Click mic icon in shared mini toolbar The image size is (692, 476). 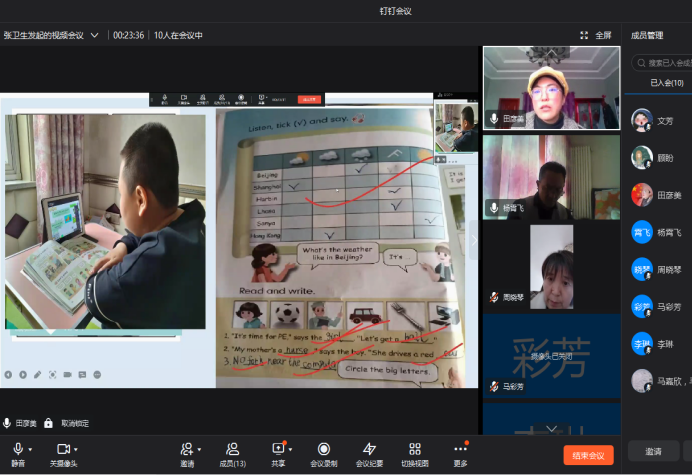tap(164, 99)
